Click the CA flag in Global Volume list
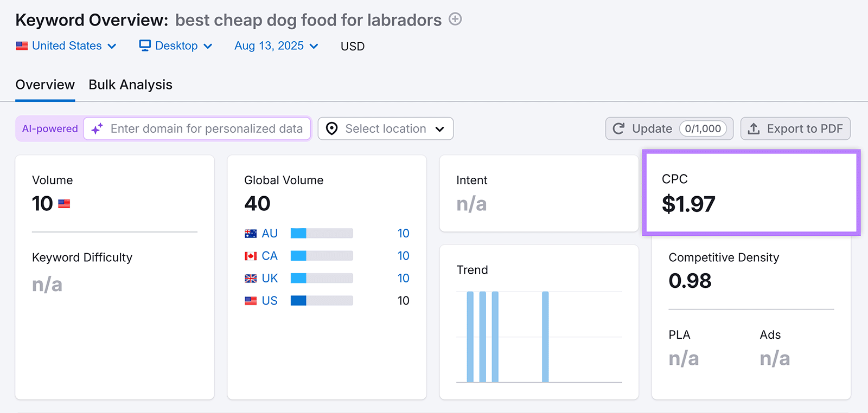The width and height of the screenshot is (868, 413). pos(250,255)
